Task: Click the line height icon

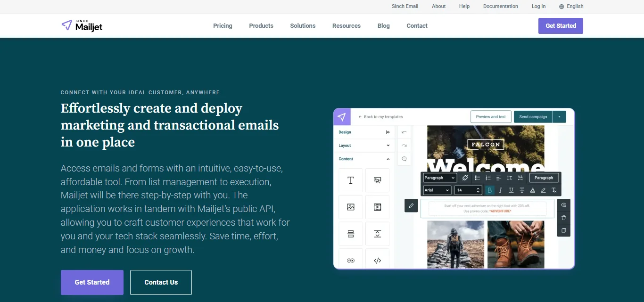Action: click(510, 178)
